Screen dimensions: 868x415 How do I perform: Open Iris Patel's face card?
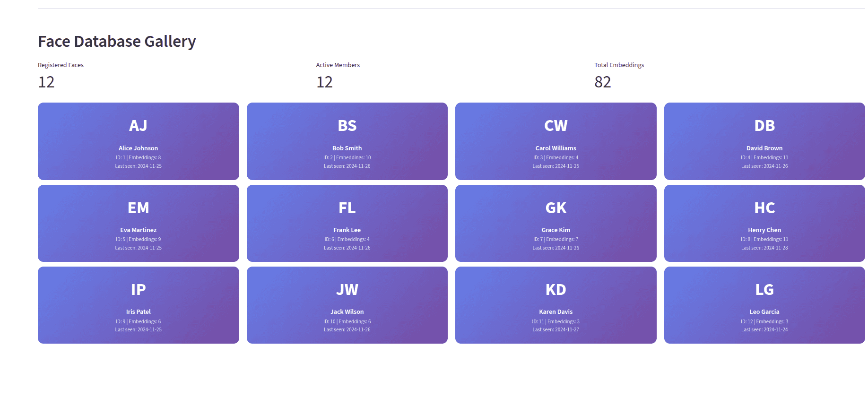click(138, 305)
